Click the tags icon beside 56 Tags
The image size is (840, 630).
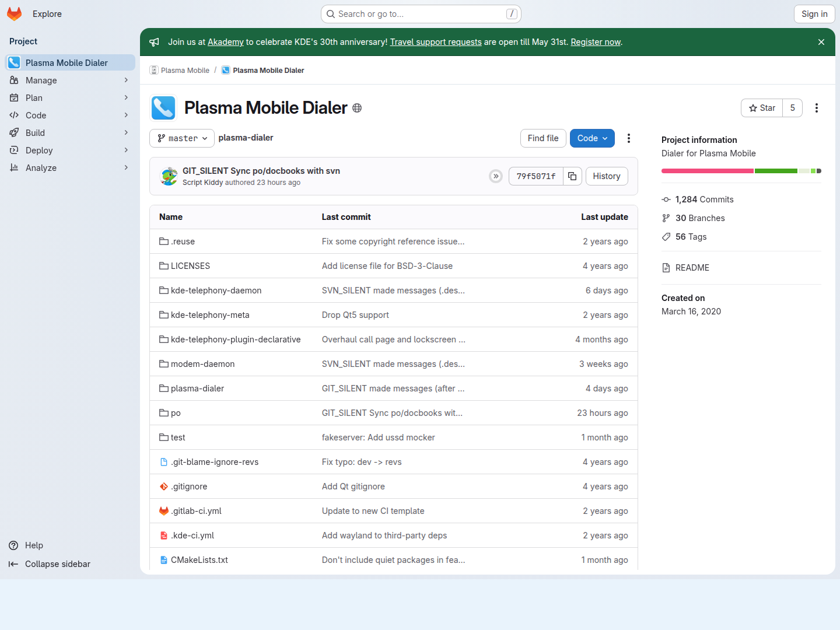(x=666, y=237)
